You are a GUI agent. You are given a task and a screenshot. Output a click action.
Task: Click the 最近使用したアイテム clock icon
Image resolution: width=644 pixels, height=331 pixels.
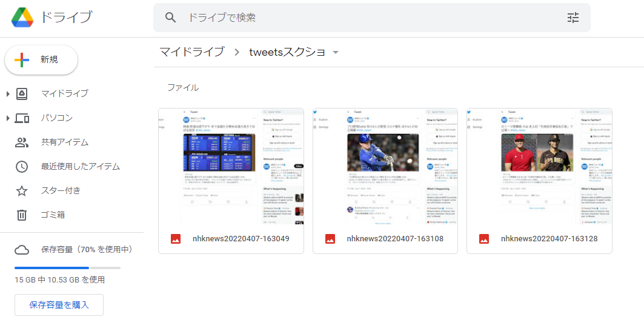point(22,167)
